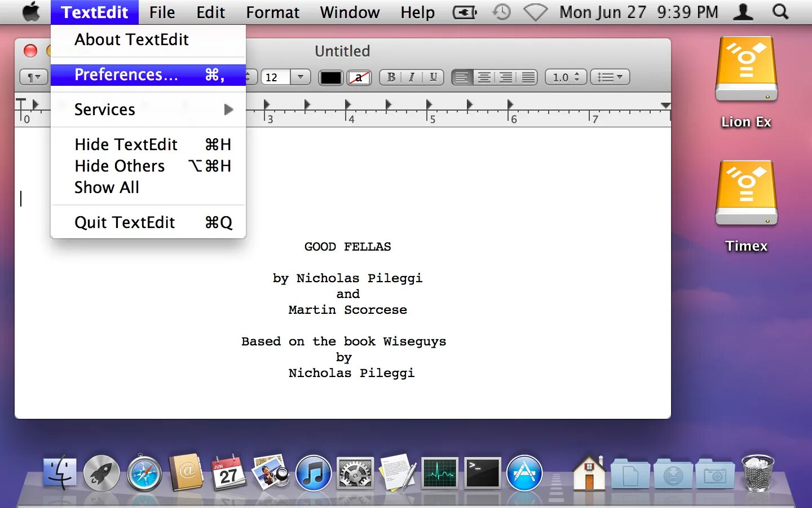Open Preview app in the Dock
The width and height of the screenshot is (812, 508).
tap(271, 473)
